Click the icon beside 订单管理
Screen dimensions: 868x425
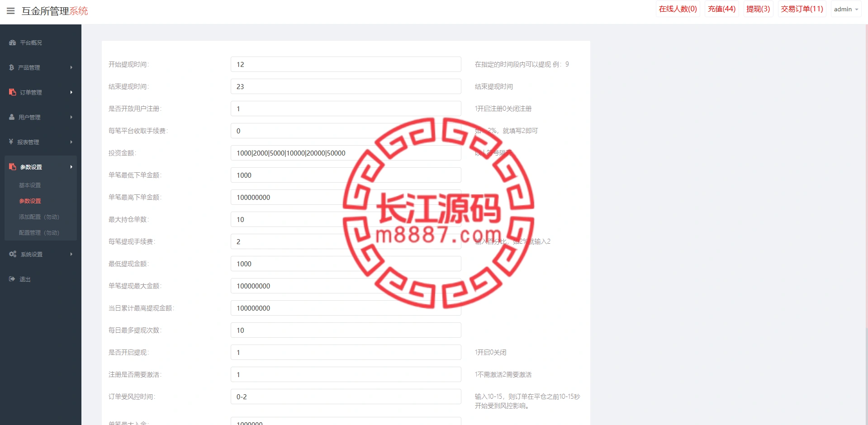[x=13, y=92]
